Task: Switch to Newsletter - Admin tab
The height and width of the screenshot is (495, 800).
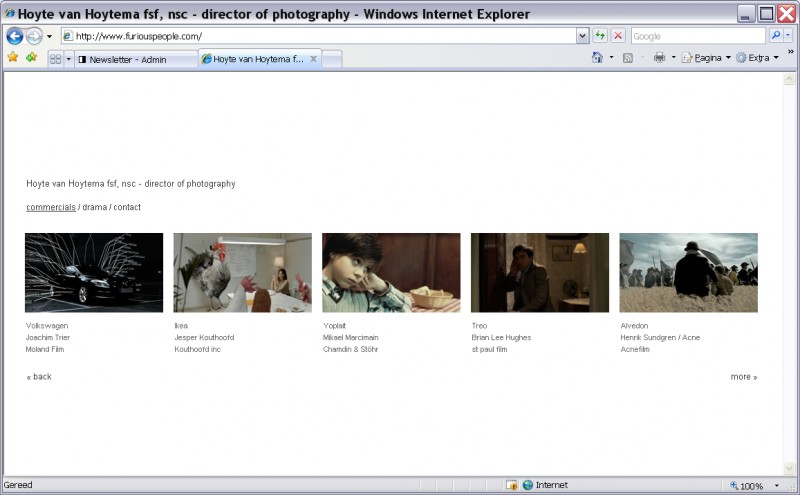Action: [x=136, y=60]
